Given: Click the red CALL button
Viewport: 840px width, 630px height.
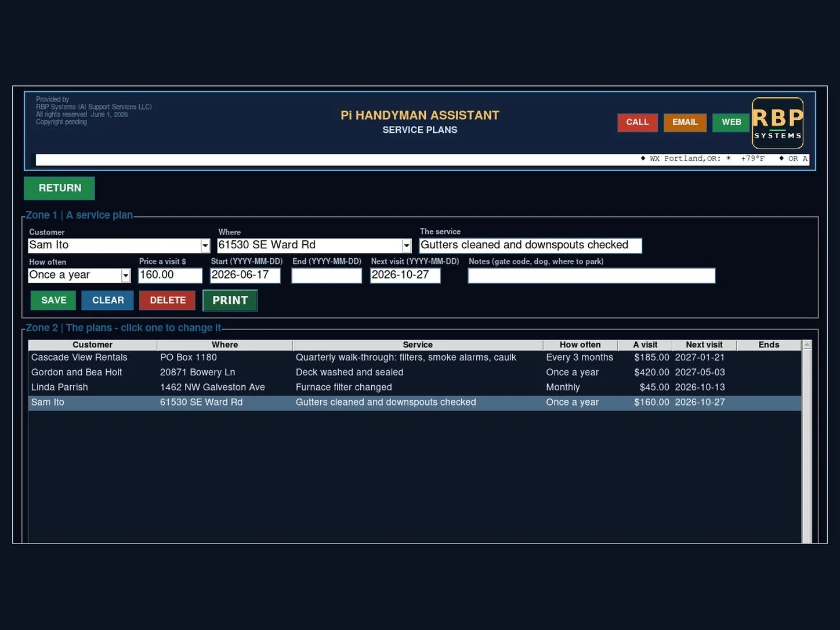Looking at the screenshot, I should [x=638, y=122].
